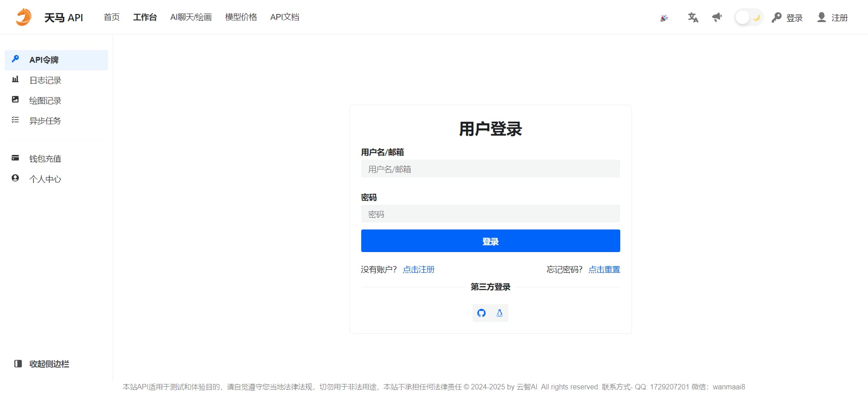Open 绘图记录 in the sidebar

[57, 101]
